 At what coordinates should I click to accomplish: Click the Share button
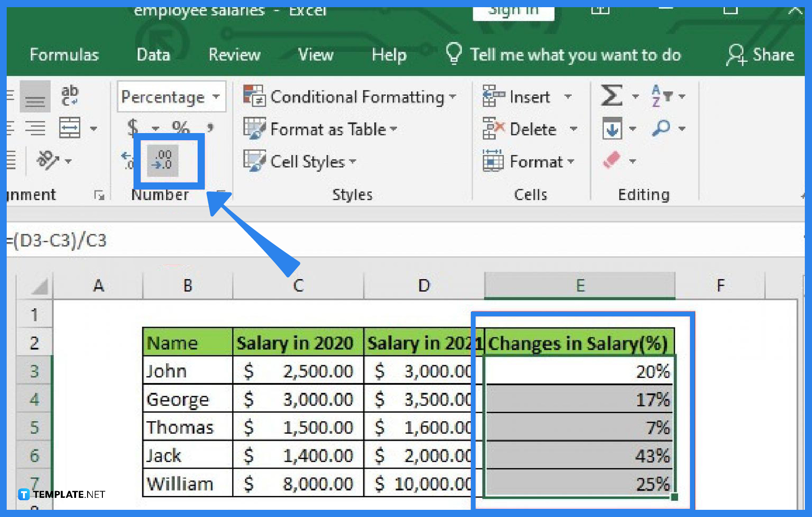(761, 54)
